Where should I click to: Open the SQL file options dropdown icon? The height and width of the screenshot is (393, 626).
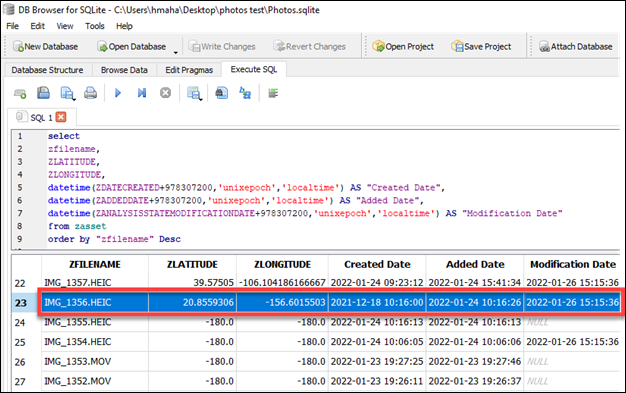(x=67, y=93)
